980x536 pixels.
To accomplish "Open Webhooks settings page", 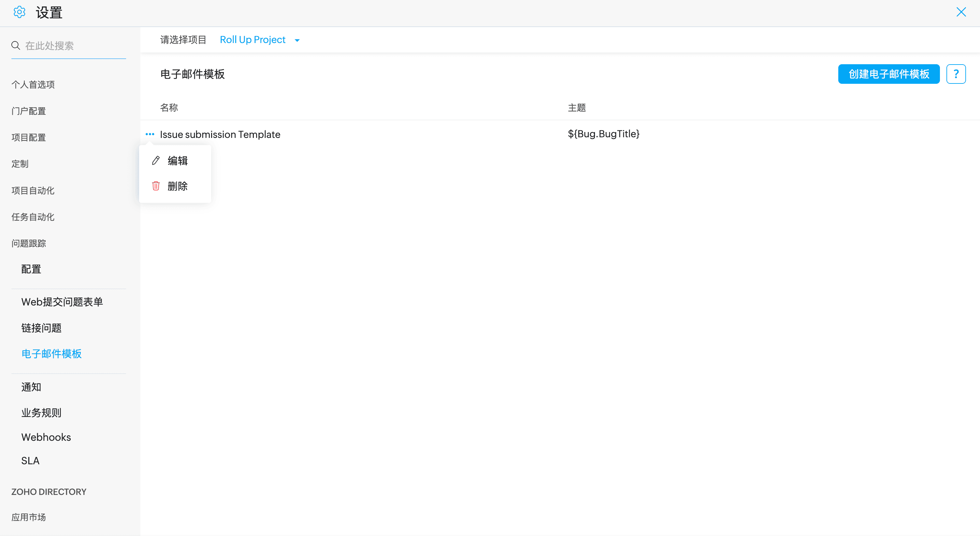I will pos(46,437).
